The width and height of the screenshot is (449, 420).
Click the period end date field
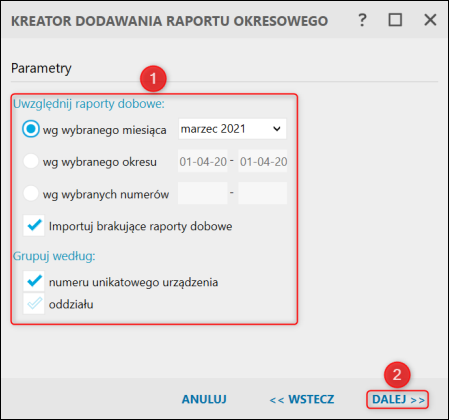[x=263, y=161]
